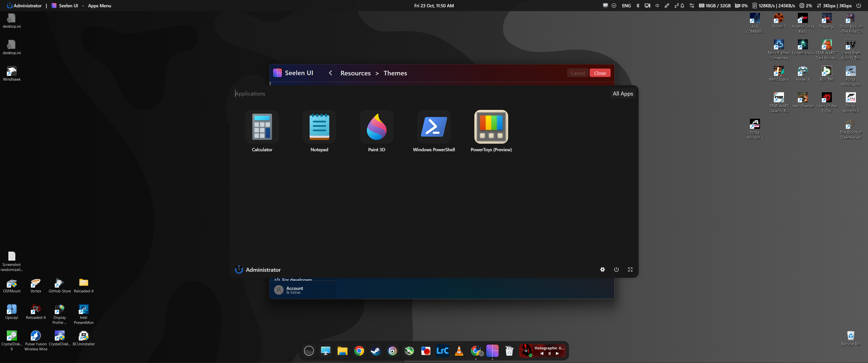The image size is (868, 363).
Task: Open quick settings sliders icon in top bar
Action: 692,6
